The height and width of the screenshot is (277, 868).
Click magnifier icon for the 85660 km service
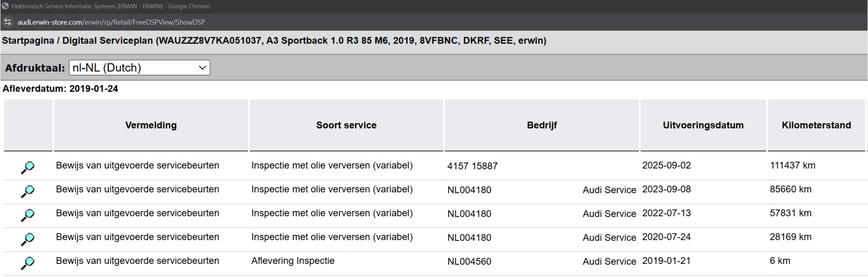point(28,191)
